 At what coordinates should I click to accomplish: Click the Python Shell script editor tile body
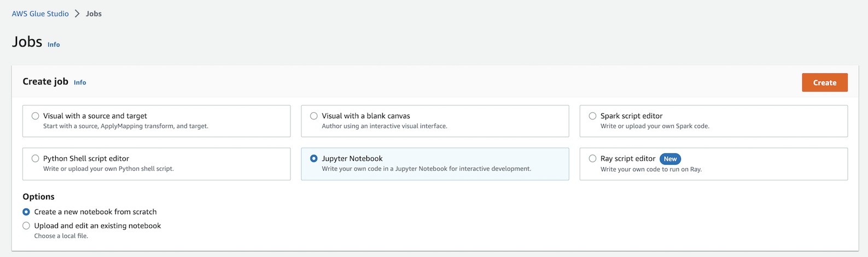pyautogui.click(x=156, y=164)
